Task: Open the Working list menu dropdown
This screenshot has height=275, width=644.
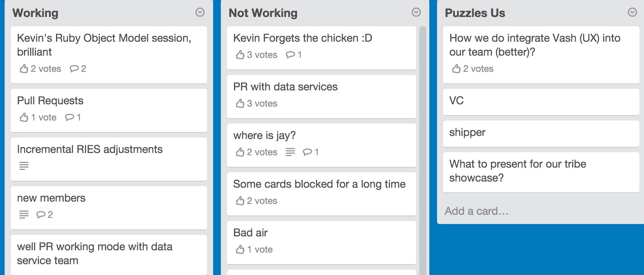Action: tap(200, 12)
